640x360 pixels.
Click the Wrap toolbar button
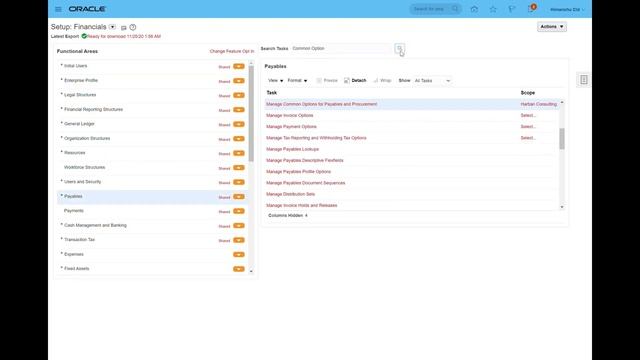click(382, 80)
